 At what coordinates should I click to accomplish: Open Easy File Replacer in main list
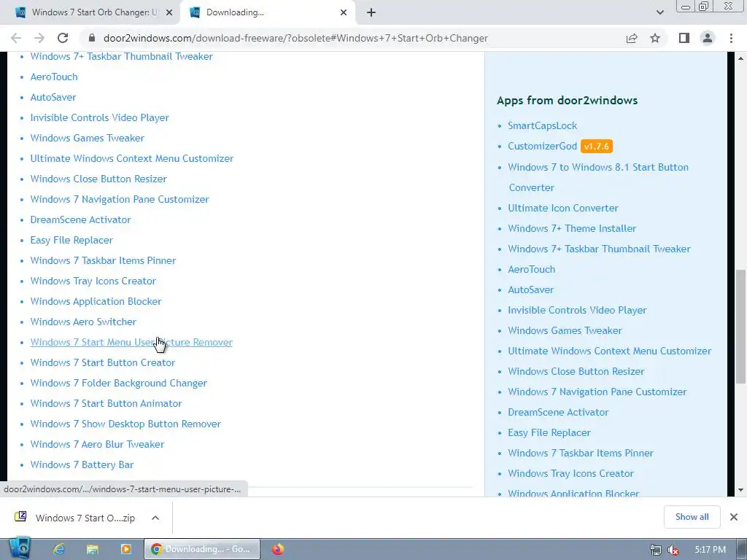coord(71,240)
